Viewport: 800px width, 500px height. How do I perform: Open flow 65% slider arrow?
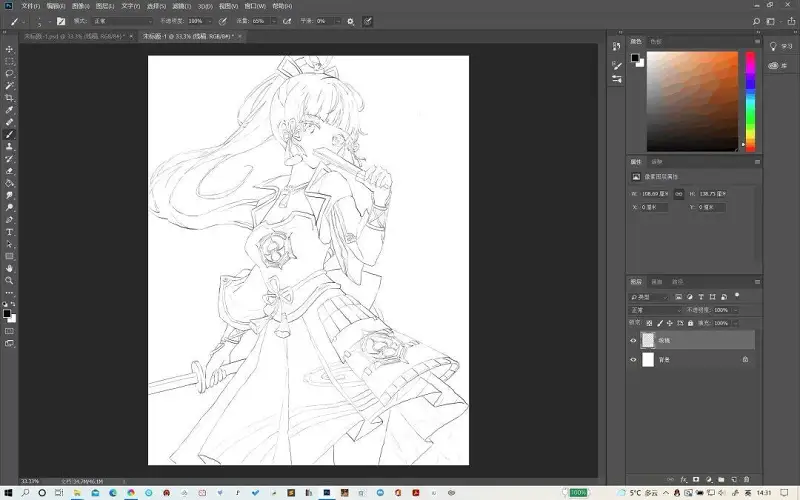tap(273, 21)
